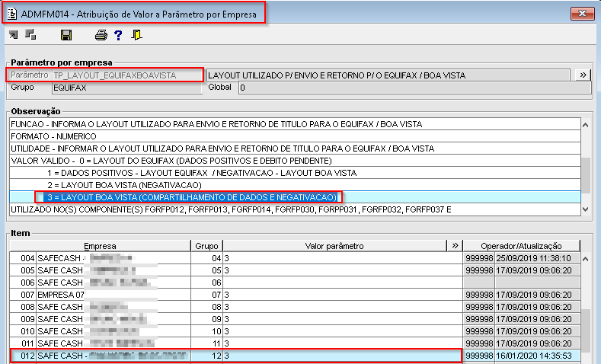Click operator 999998 in row 005
The height and width of the screenshot is (364, 601).
click(x=479, y=270)
